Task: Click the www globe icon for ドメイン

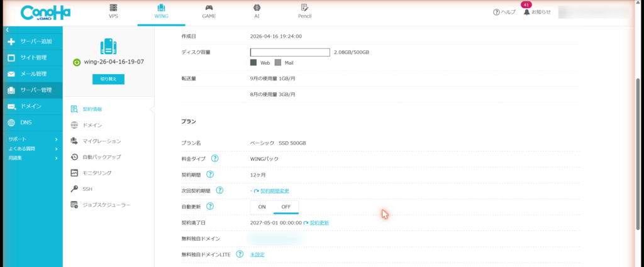Action: 74,125
